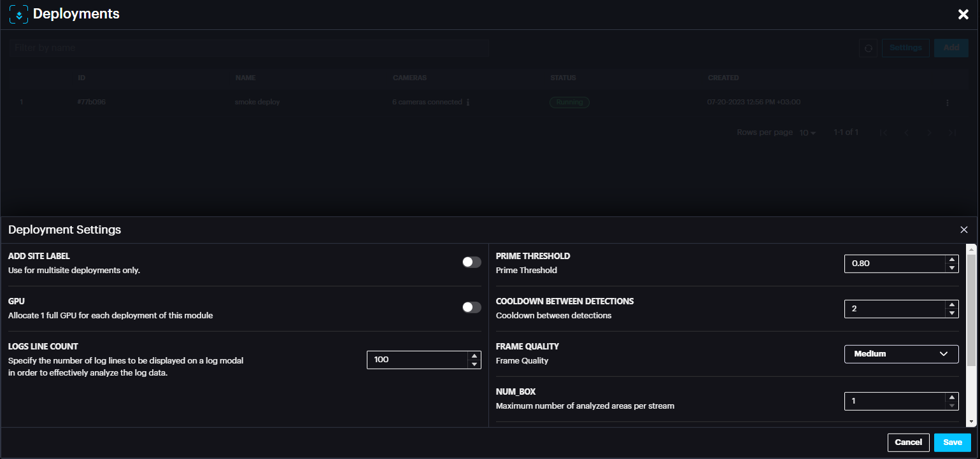980x459 pixels.
Task: Decrease Prime Threshold with down arrow
Action: pyautogui.click(x=951, y=268)
